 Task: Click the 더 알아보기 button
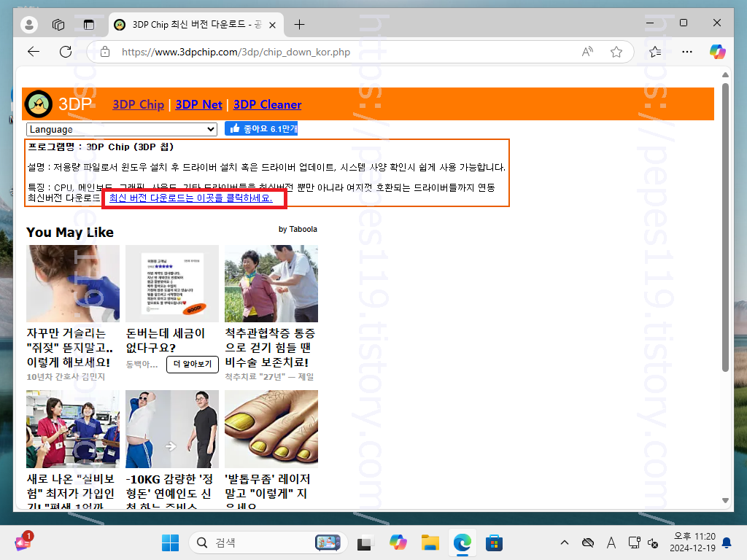pyautogui.click(x=193, y=365)
